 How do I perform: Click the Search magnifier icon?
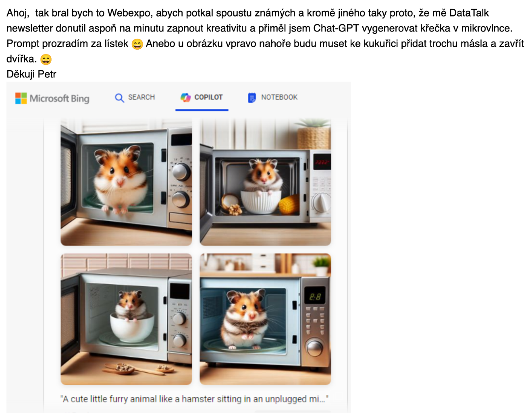119,98
